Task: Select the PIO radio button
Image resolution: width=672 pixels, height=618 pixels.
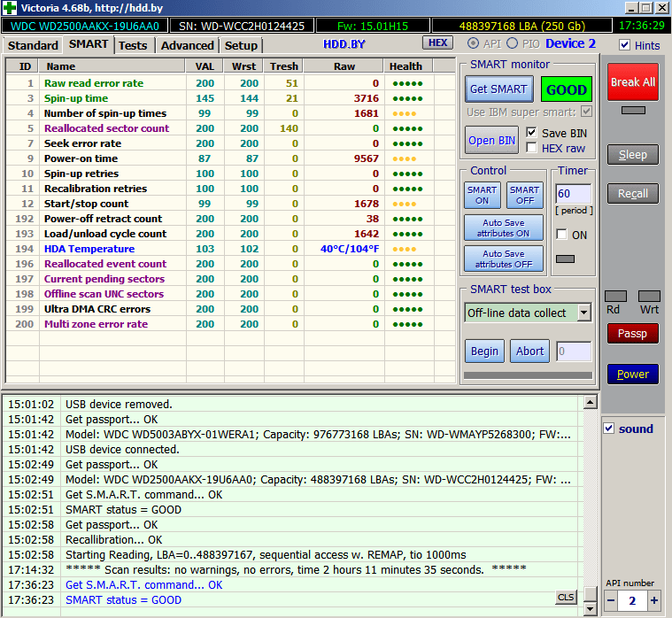Action: pyautogui.click(x=512, y=43)
